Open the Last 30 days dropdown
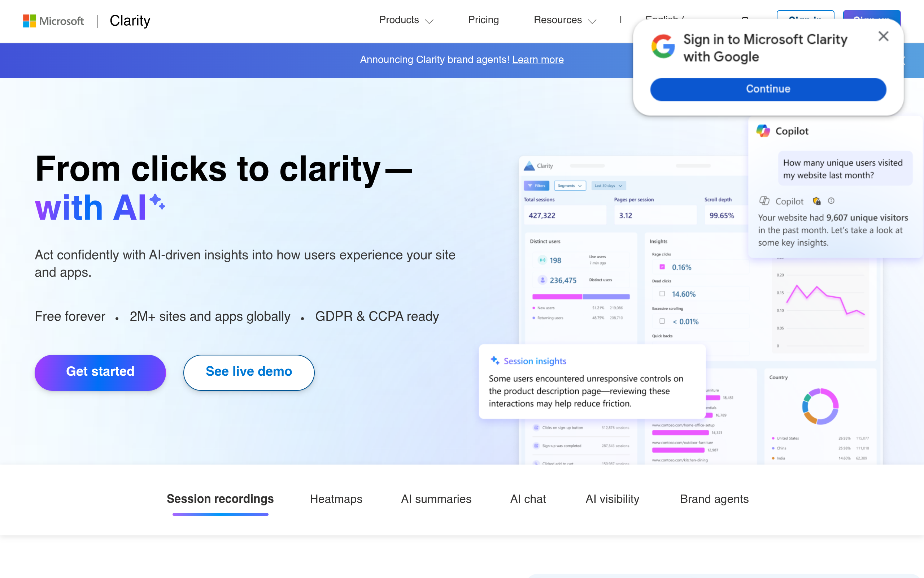Viewport: 924px width, 578px height. (609, 186)
